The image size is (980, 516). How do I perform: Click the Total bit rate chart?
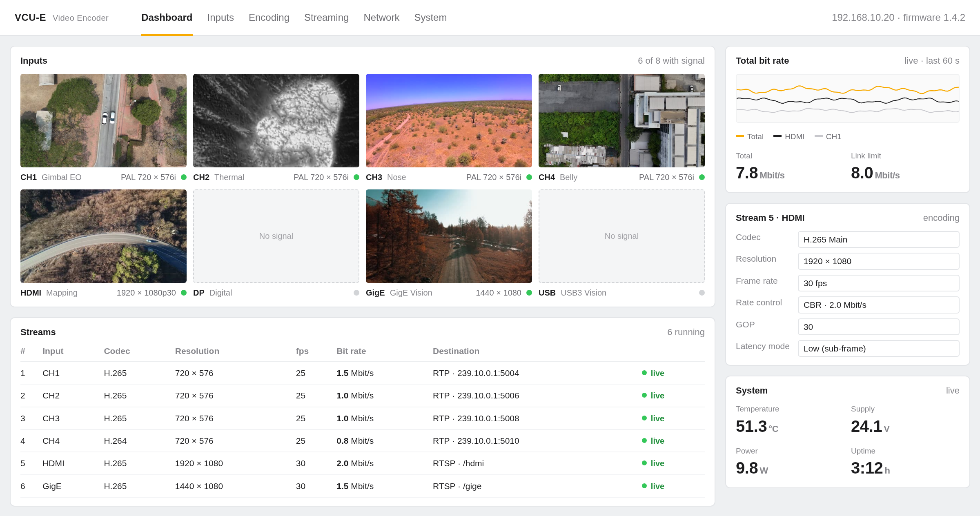[x=847, y=98]
